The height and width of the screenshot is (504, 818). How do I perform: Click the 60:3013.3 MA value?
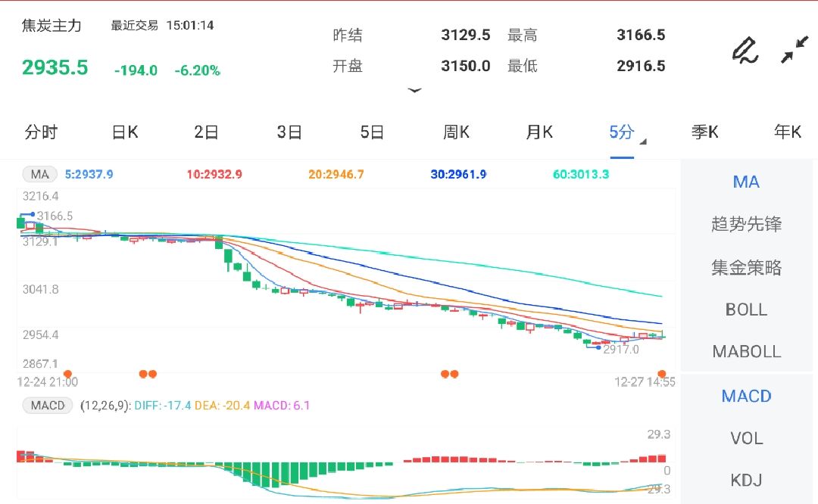[581, 174]
